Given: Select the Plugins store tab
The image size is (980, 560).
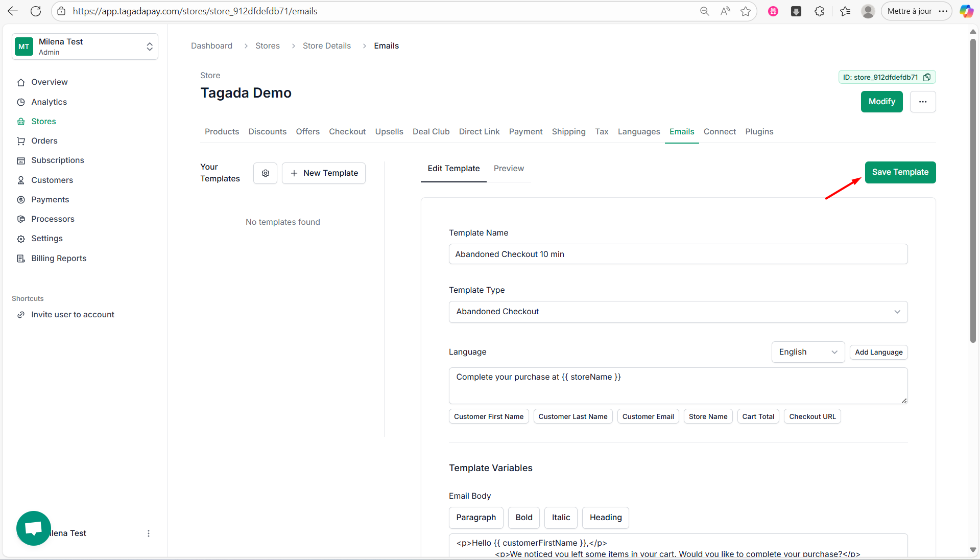Looking at the screenshot, I should 759,132.
